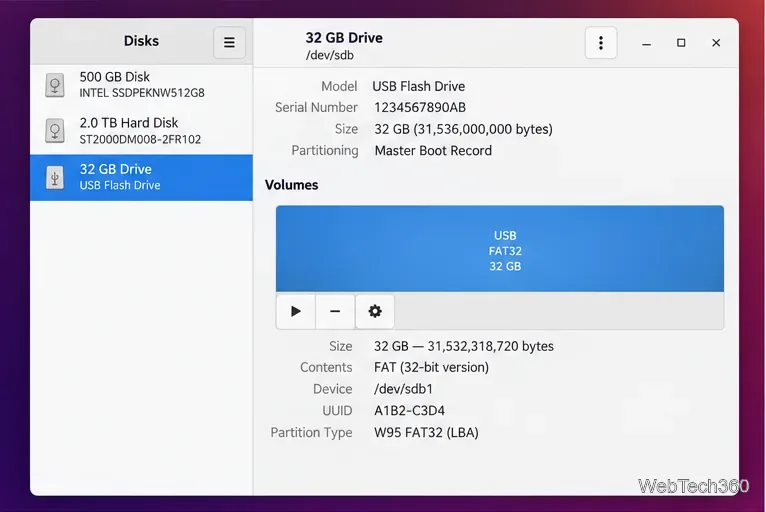The image size is (766, 512).
Task: Close the Disks window
Action: [716, 43]
